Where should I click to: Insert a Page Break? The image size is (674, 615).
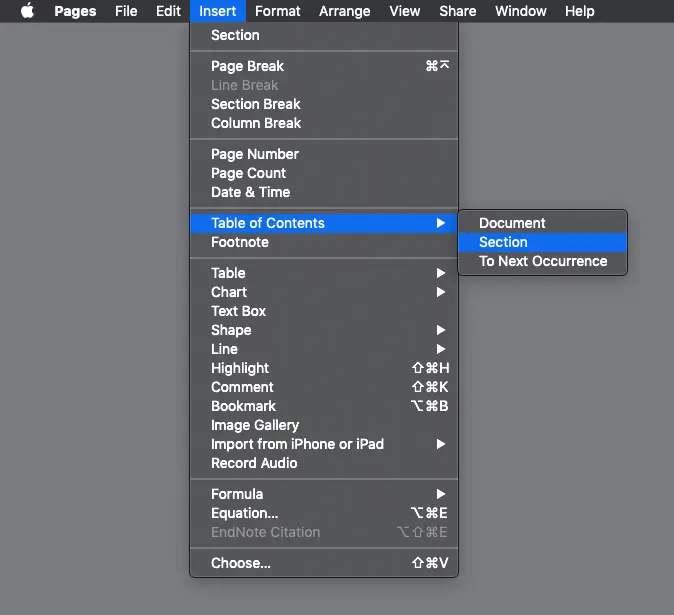pyautogui.click(x=324, y=66)
